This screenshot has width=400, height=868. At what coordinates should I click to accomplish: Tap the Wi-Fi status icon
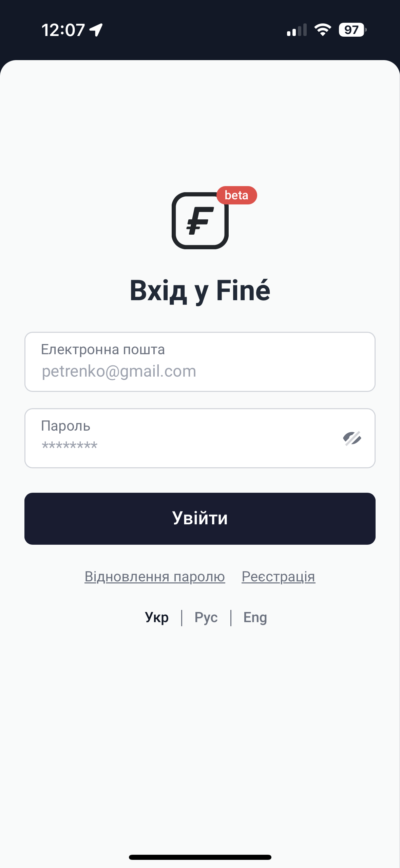click(323, 30)
